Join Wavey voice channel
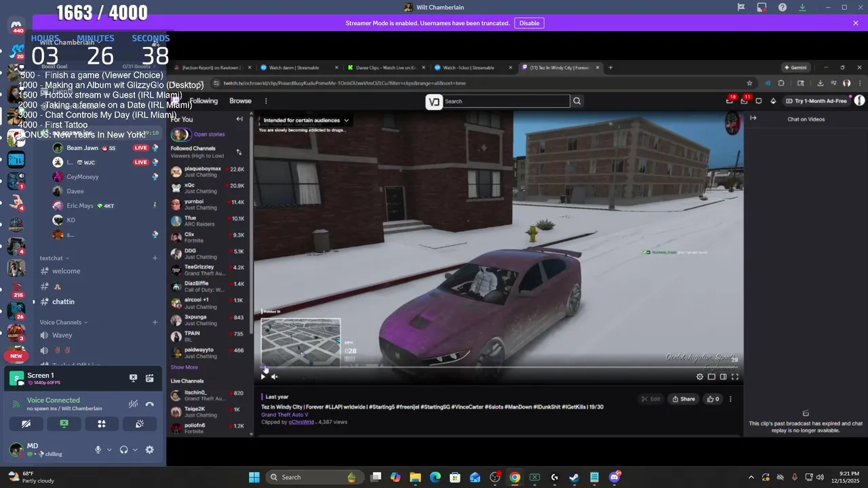This screenshot has height=488, width=868. pos(96,335)
